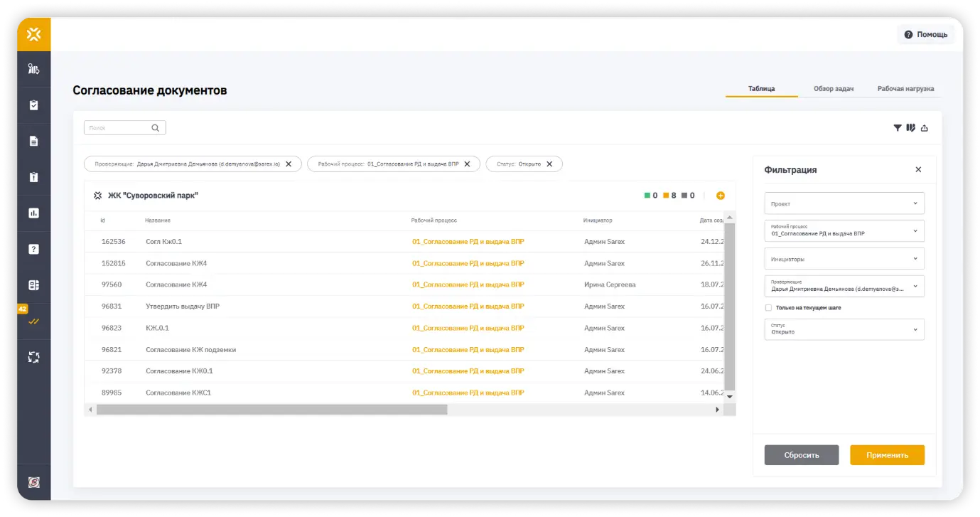Open the Help question-mark icon in the sidebar
980x517 pixels.
point(33,249)
